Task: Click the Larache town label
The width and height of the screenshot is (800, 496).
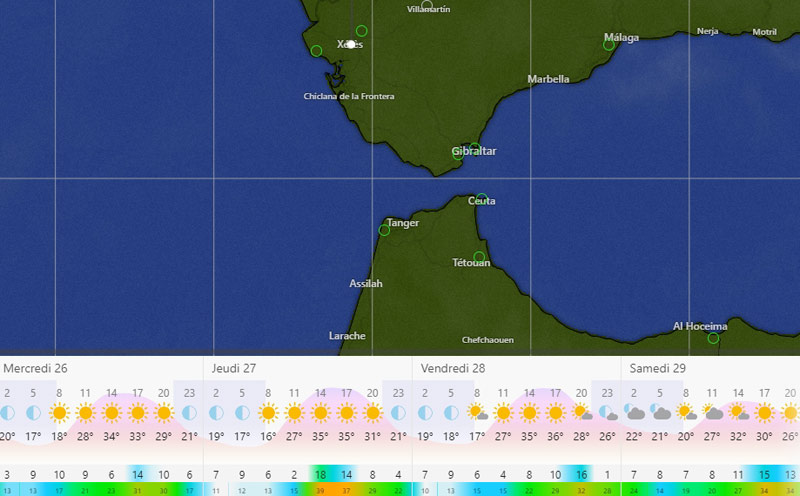Action: point(347,336)
